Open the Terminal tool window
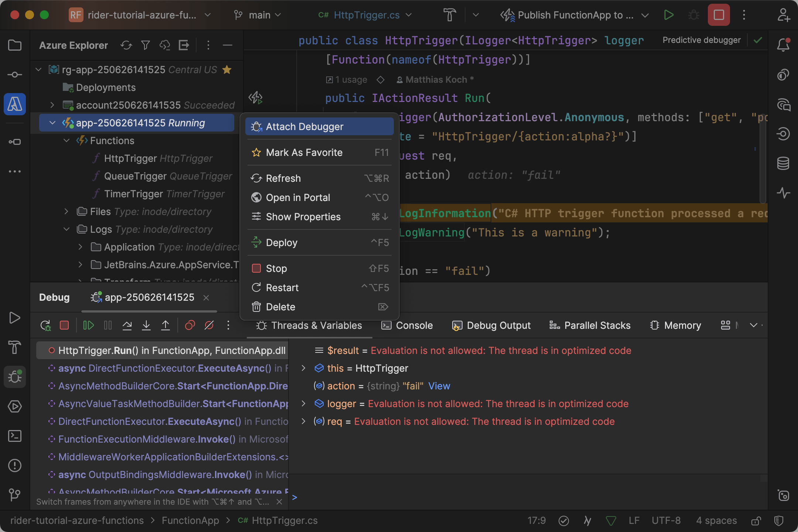 15,436
